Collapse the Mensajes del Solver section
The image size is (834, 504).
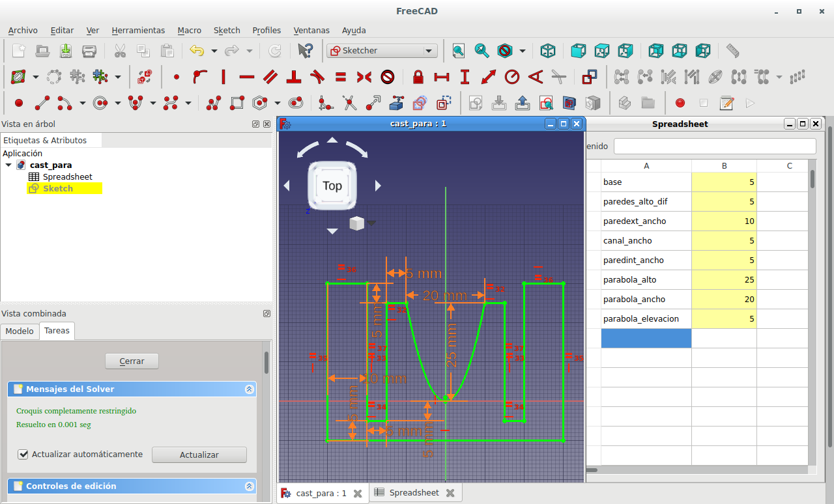[x=249, y=389]
